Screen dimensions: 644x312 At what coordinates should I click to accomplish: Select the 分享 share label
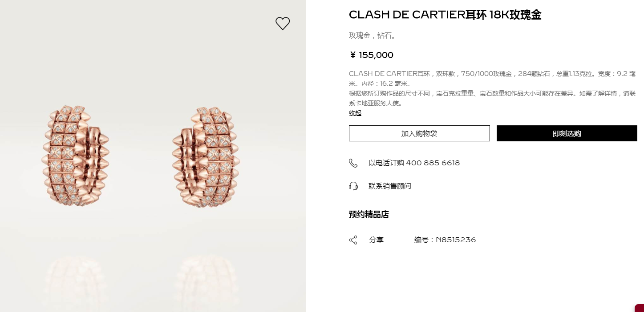[x=377, y=240]
